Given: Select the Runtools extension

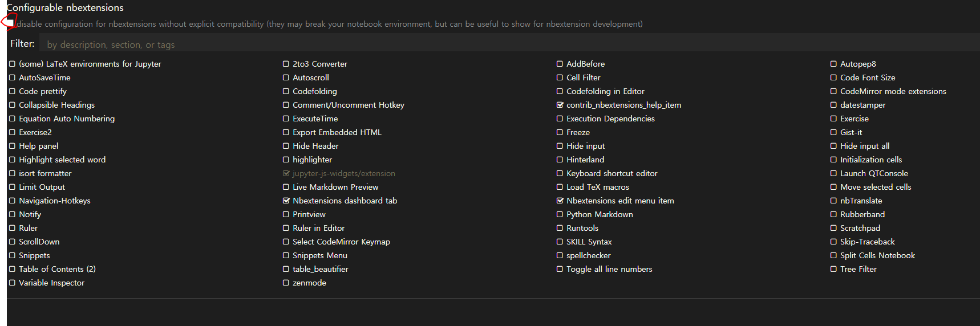Looking at the screenshot, I should click(582, 228).
